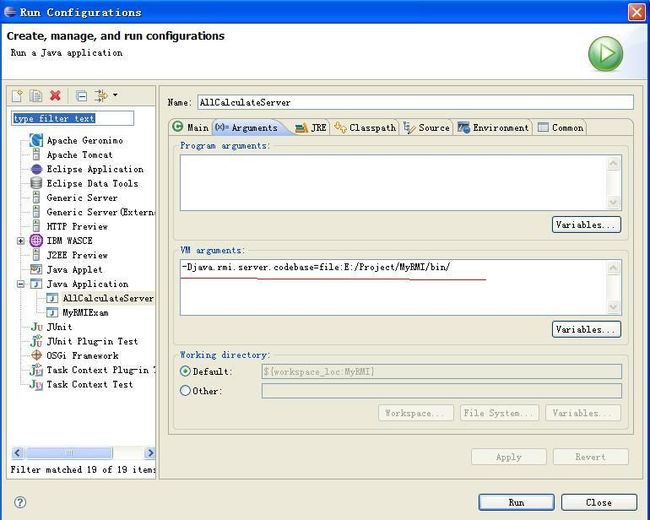650x520 pixels.
Task: Collapse the Java Application tree node
Action: click(21, 284)
